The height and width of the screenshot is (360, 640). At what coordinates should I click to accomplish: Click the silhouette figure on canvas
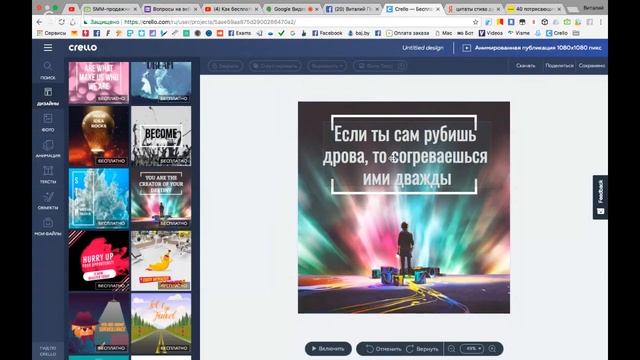[405, 247]
